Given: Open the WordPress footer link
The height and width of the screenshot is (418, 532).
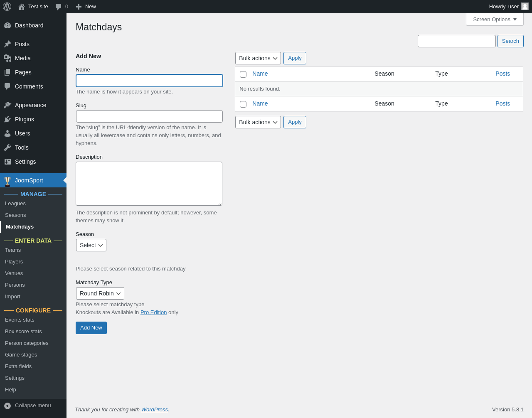Looking at the screenshot, I should pyautogui.click(x=154, y=410).
